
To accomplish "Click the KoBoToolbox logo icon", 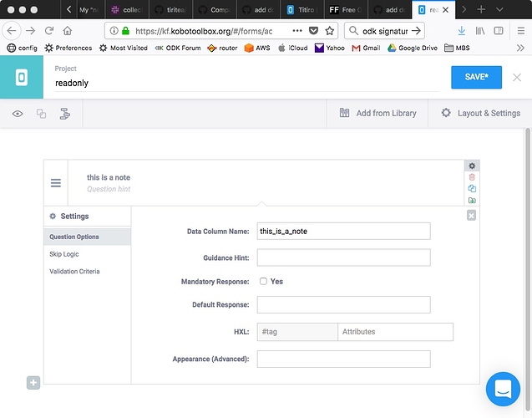I will coord(21,78).
